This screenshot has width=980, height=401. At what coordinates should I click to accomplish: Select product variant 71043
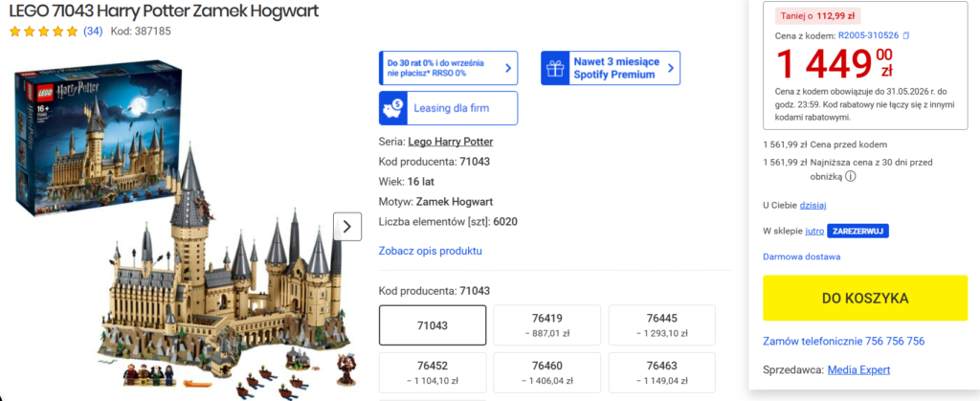coord(433,324)
